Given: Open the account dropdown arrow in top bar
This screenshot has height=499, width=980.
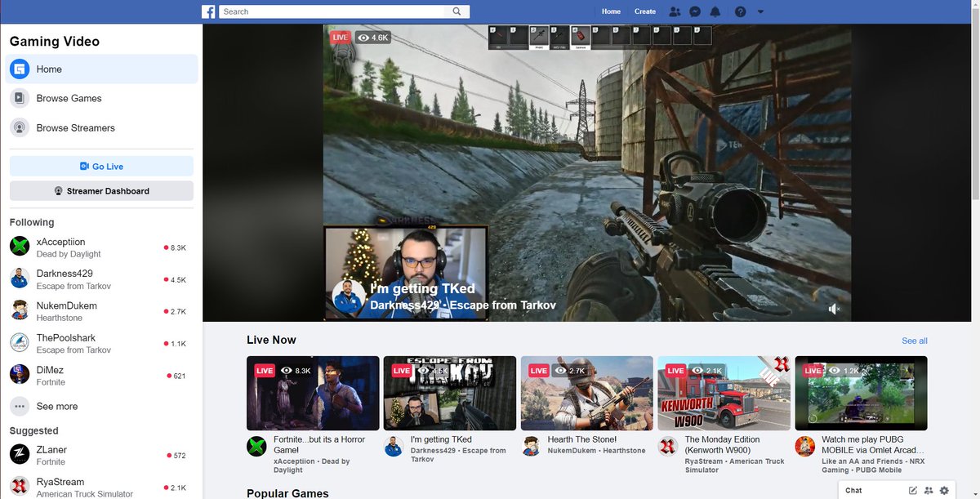Looking at the screenshot, I should [x=760, y=11].
